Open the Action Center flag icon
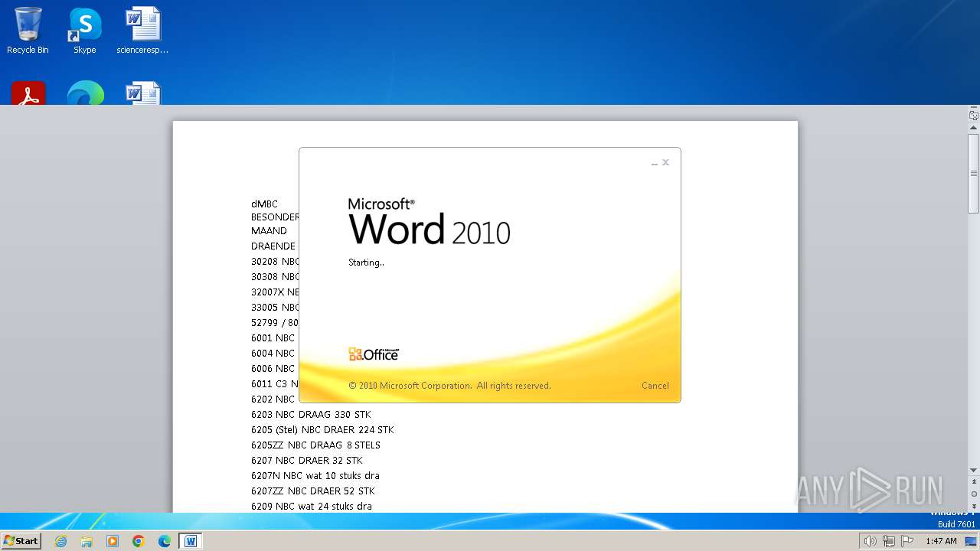The height and width of the screenshot is (551, 980). (x=908, y=541)
